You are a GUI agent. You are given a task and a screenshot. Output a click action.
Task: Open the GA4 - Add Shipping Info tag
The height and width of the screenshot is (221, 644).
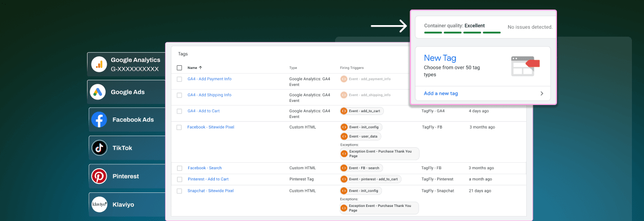point(209,95)
